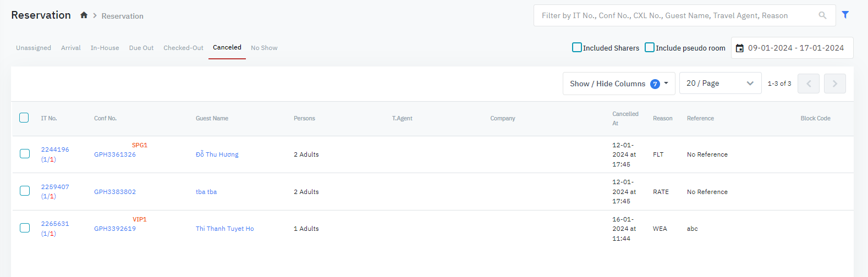868x277 pixels.
Task: Toggle the Include pseudo room checkbox
Action: (x=650, y=48)
